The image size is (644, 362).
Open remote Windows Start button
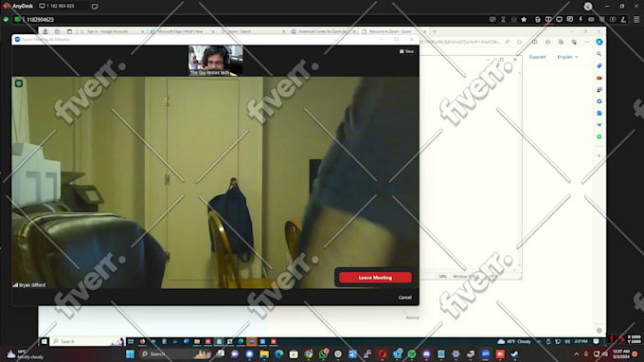pyautogui.click(x=45, y=341)
